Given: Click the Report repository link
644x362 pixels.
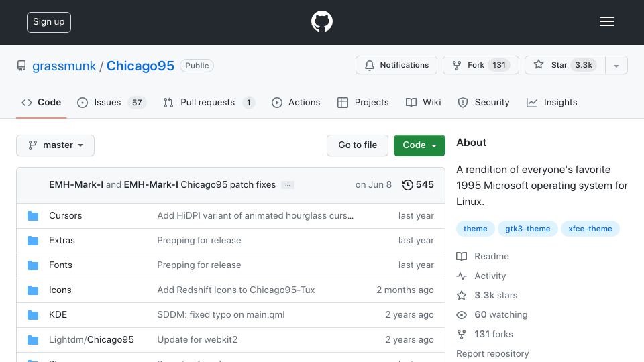Looking at the screenshot, I should click(492, 353).
